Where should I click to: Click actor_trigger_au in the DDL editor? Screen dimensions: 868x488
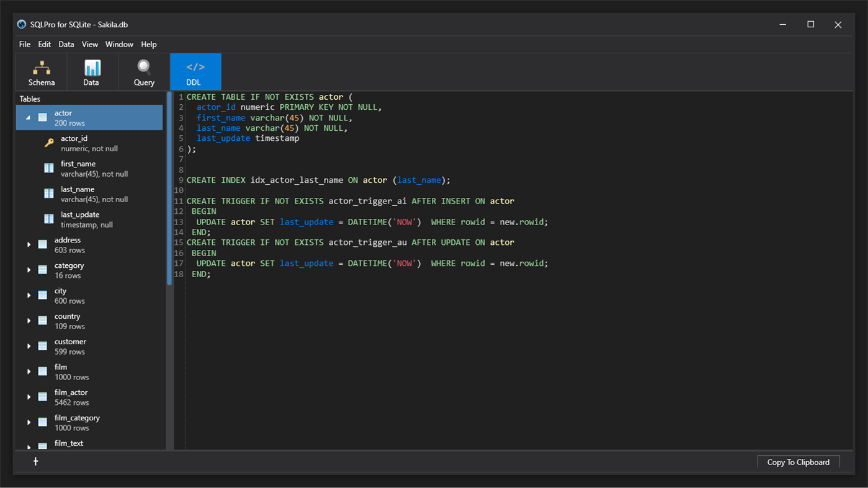pyautogui.click(x=367, y=242)
